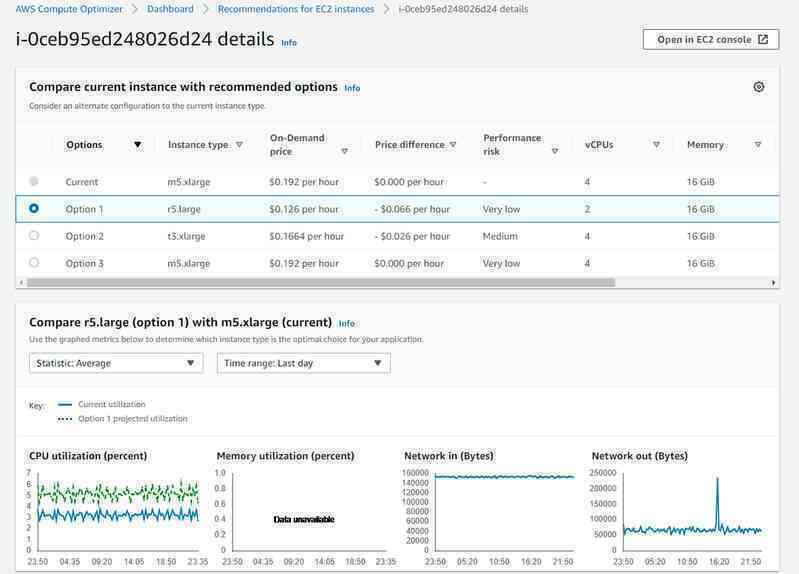The image size is (799, 574).
Task: Click the t3.xlarge instance type cell
Action: click(187, 236)
